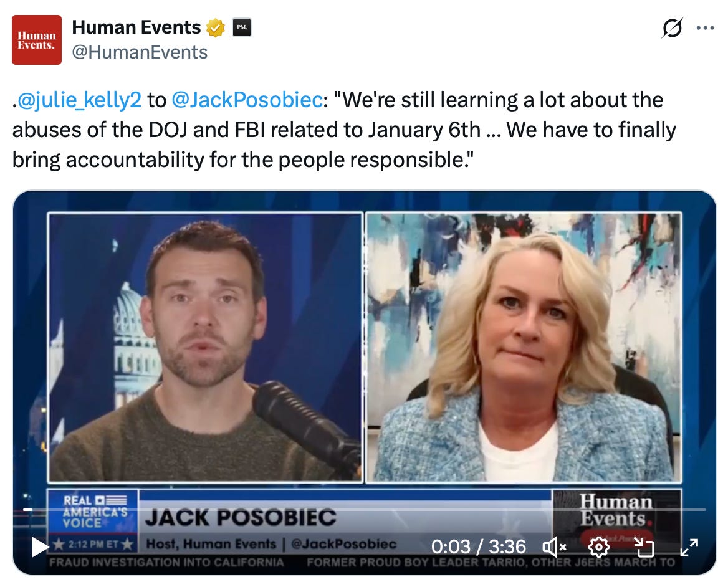
Task: Click the video timestamp 0:03 / 3:36
Action: [x=478, y=547]
